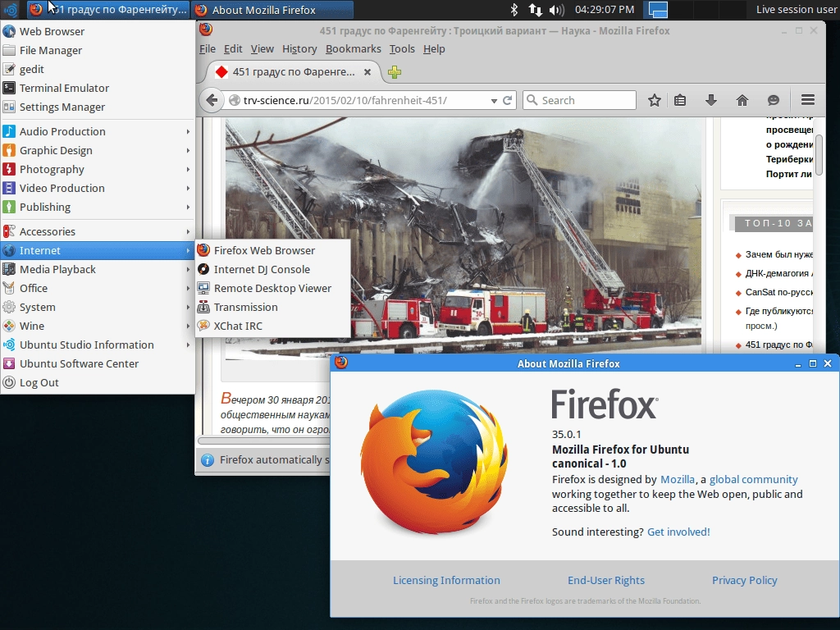Expand the Video Production submenu
This screenshot has width=840, height=630.
98,188
